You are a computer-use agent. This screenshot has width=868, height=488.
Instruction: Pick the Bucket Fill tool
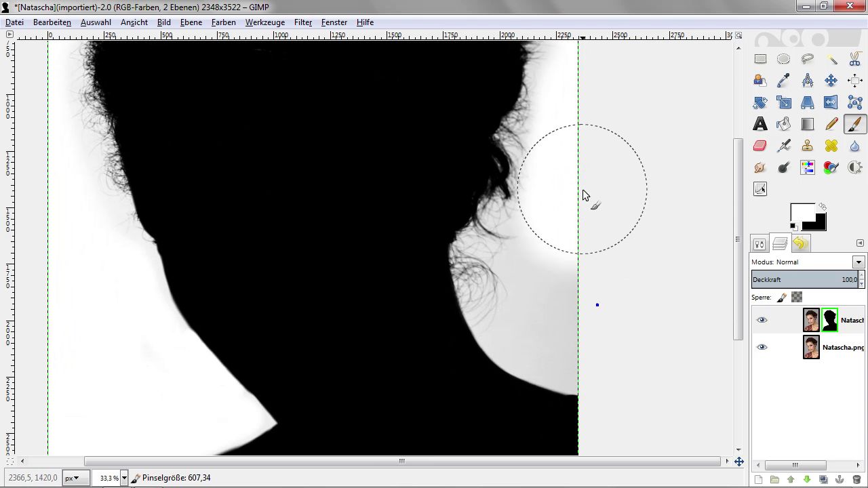point(783,124)
